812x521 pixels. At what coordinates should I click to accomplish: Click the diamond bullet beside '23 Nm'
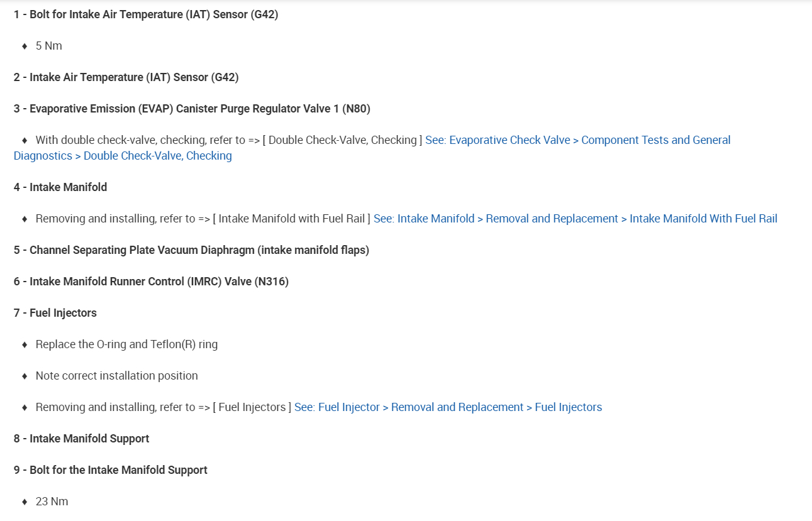pyautogui.click(x=25, y=502)
